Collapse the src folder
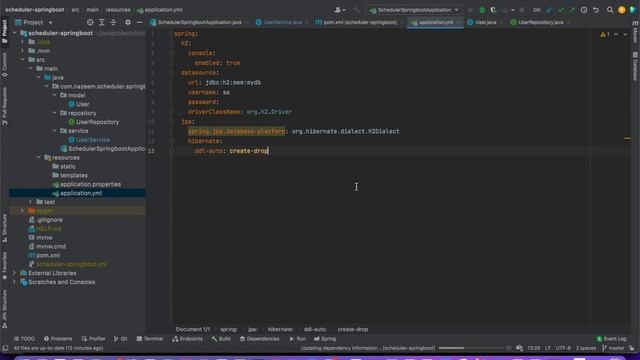Screen dimensions: 640x360 [22, 60]
